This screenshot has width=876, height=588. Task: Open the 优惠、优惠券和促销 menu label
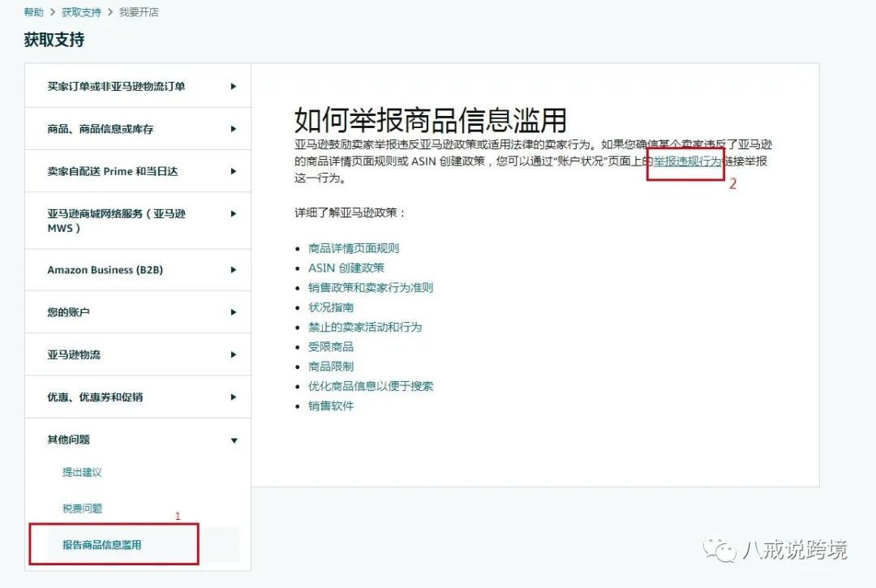(x=95, y=397)
